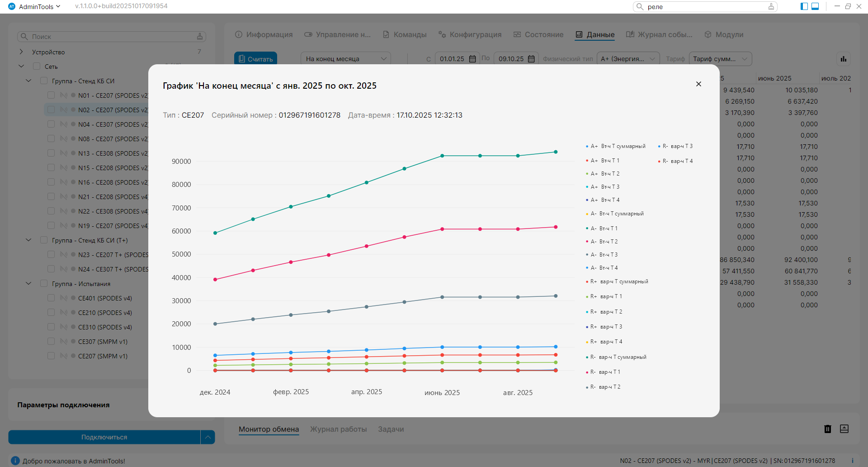Switch to the Конфигурация tab
The image size is (868, 467).
point(470,35)
